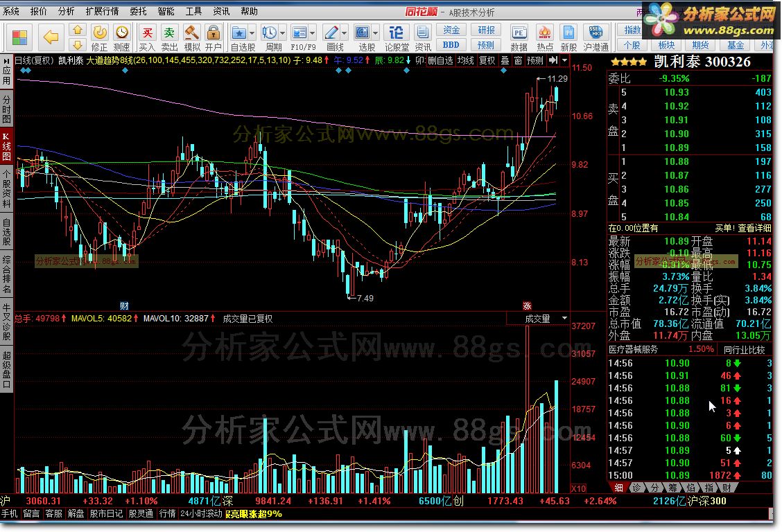Click the 财 marker below the chart

click(x=124, y=306)
